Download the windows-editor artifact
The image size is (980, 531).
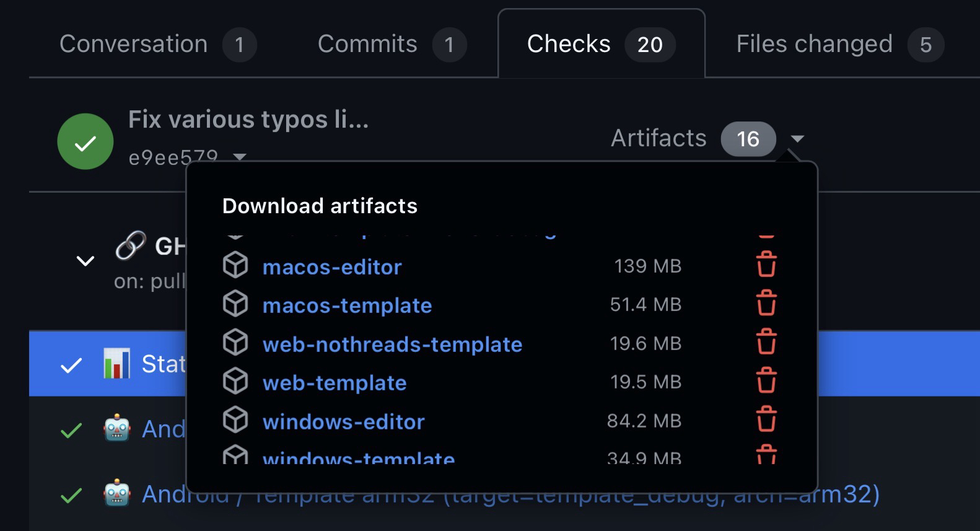tap(343, 422)
